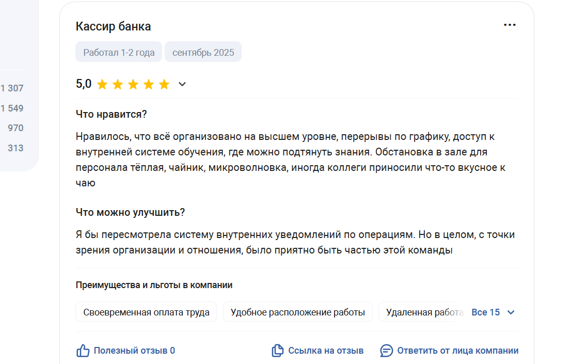Click the copy review link icon
The height and width of the screenshot is (364, 588).
point(278,351)
